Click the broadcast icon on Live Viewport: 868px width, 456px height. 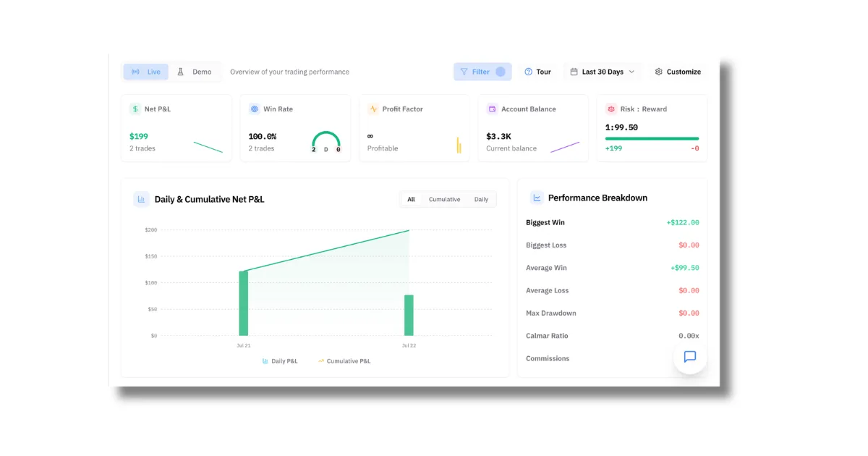coord(136,72)
